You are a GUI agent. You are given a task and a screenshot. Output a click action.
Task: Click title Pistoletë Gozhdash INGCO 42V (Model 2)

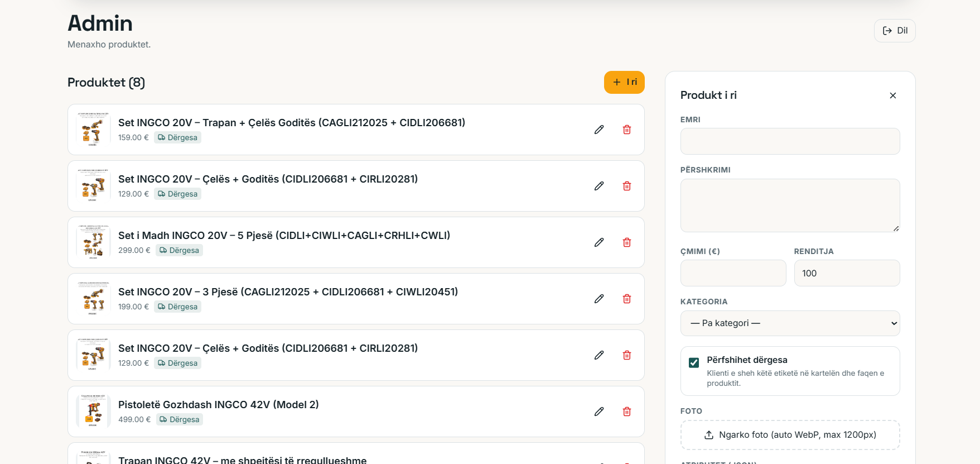(x=219, y=404)
